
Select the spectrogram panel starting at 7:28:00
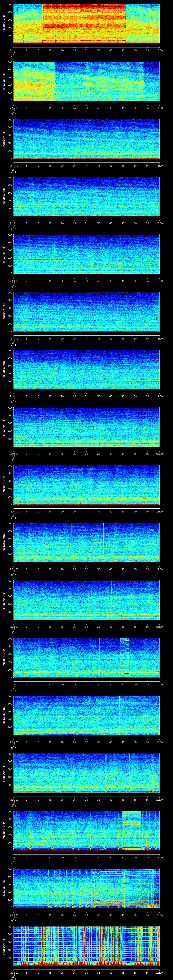tap(87, 946)
